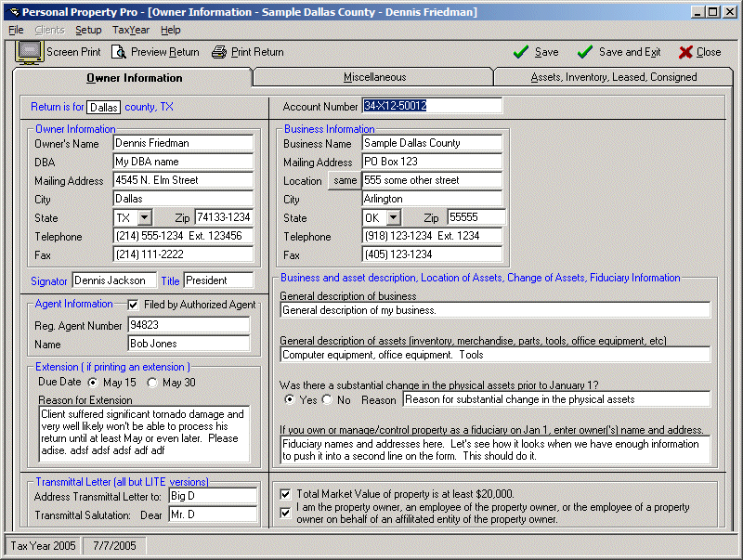Click the Reason for Extension text box
This screenshot has height=560, width=743.
[x=144, y=434]
